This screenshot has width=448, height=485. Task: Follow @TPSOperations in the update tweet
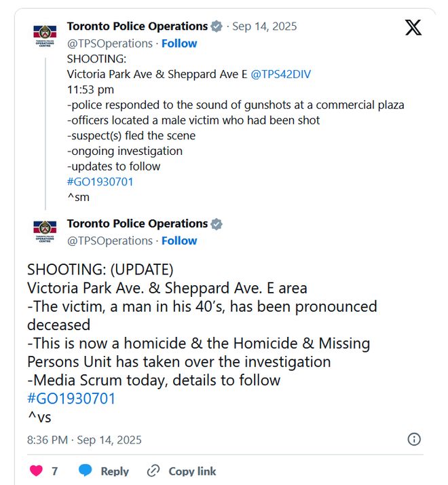point(179,240)
